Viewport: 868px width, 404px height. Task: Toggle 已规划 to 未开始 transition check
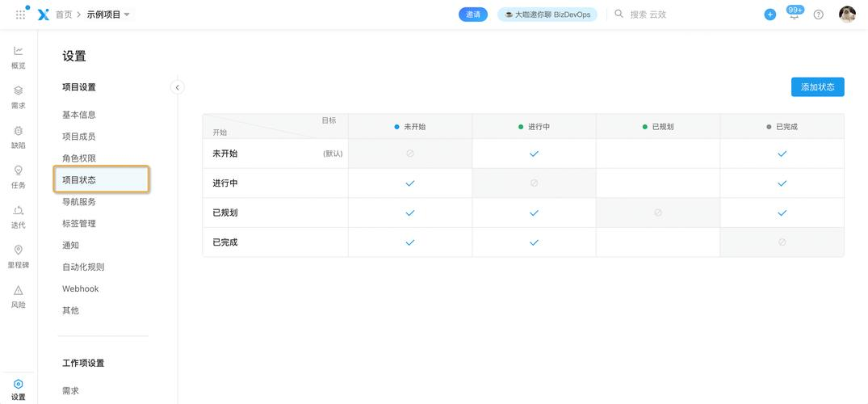(410, 213)
